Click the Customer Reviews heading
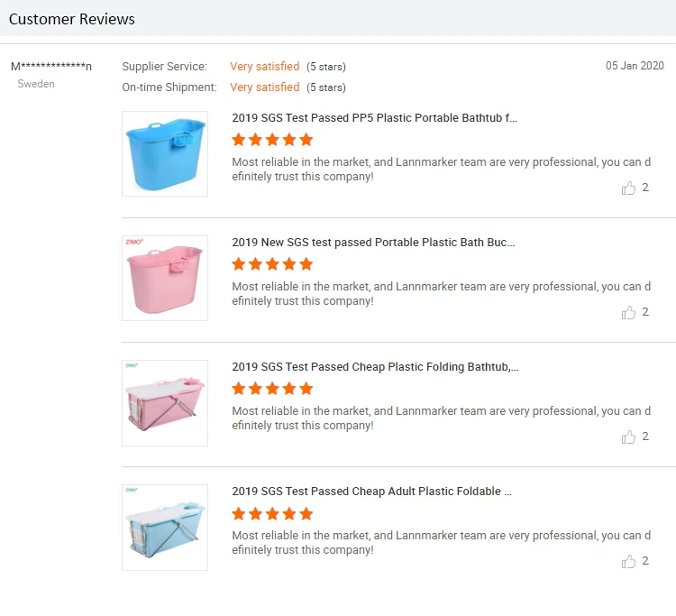Viewport: 676px width, 616px height. [72, 19]
